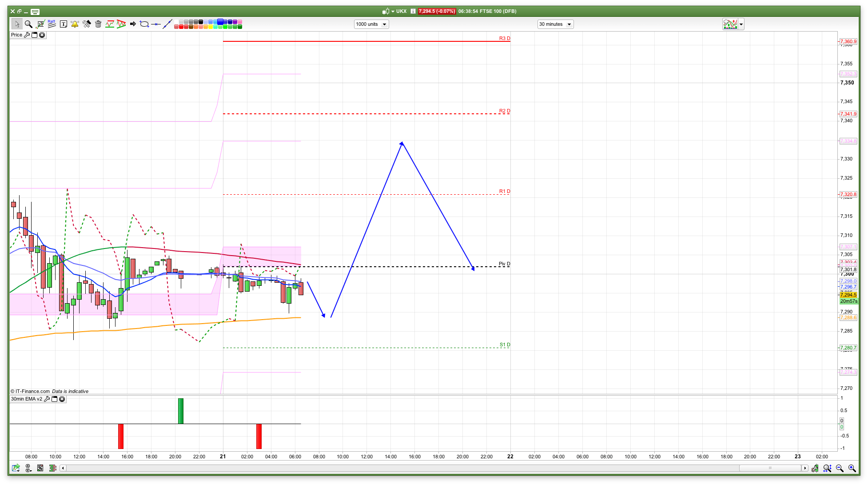Select the ellipse drawing tool

pyautogui.click(x=144, y=24)
